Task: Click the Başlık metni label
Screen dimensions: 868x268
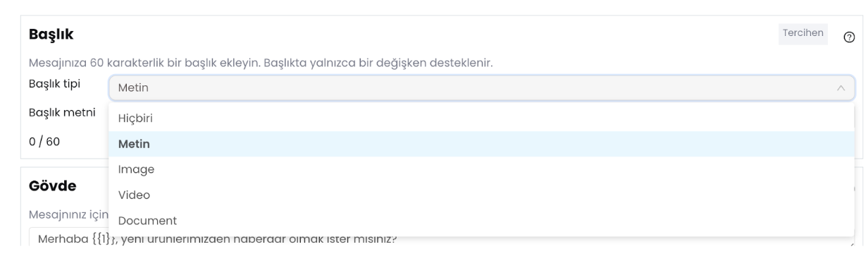Action: (x=62, y=113)
